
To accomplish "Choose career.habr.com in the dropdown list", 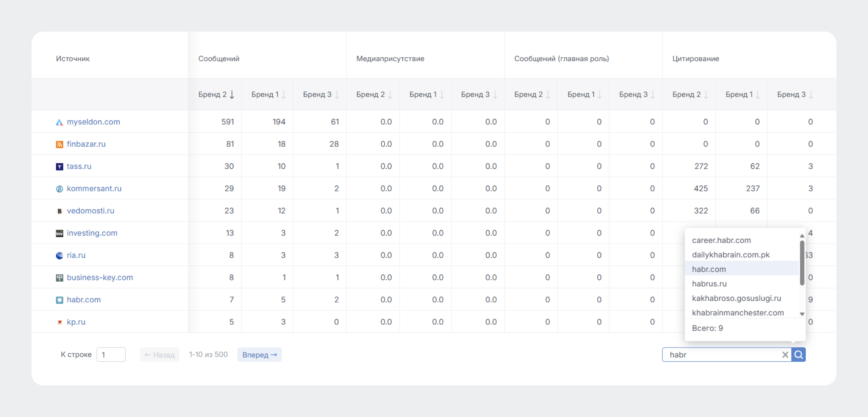I will pyautogui.click(x=721, y=240).
